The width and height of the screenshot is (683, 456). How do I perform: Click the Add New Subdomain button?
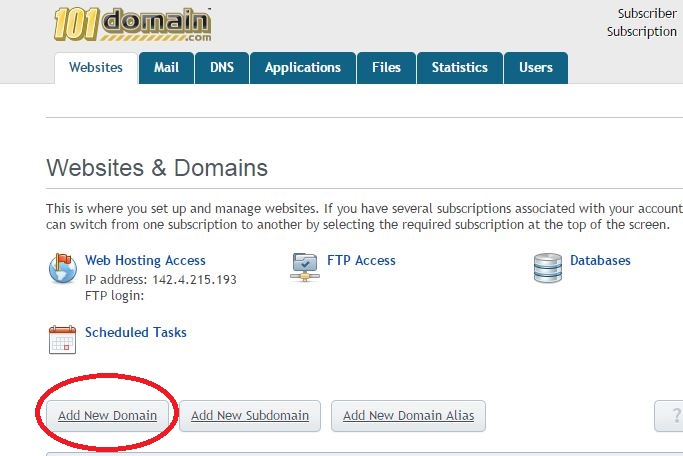pyautogui.click(x=250, y=416)
